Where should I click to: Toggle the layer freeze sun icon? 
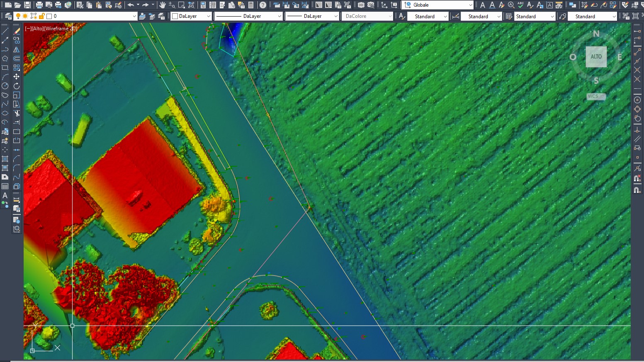[x=26, y=16]
